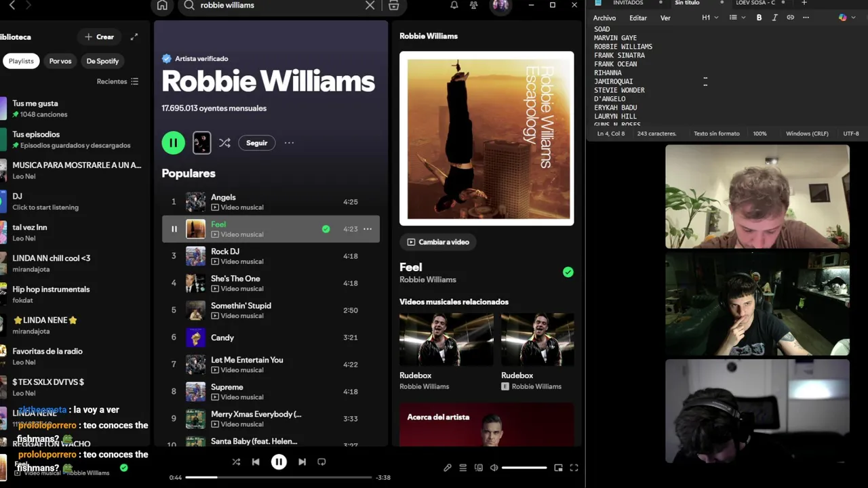The width and height of the screenshot is (868, 488).
Task: Open Windows (CRLF) line ending selector
Action: [x=807, y=134]
